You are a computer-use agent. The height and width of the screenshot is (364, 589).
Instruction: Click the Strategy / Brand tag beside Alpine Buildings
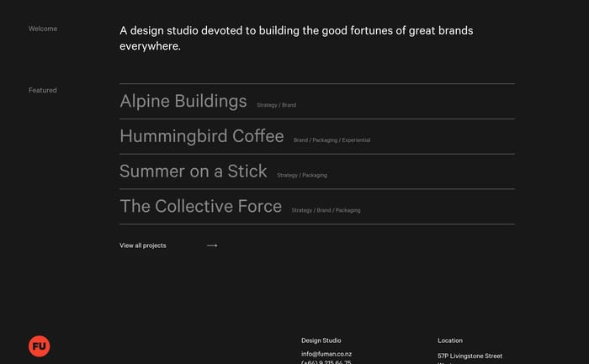(x=276, y=105)
